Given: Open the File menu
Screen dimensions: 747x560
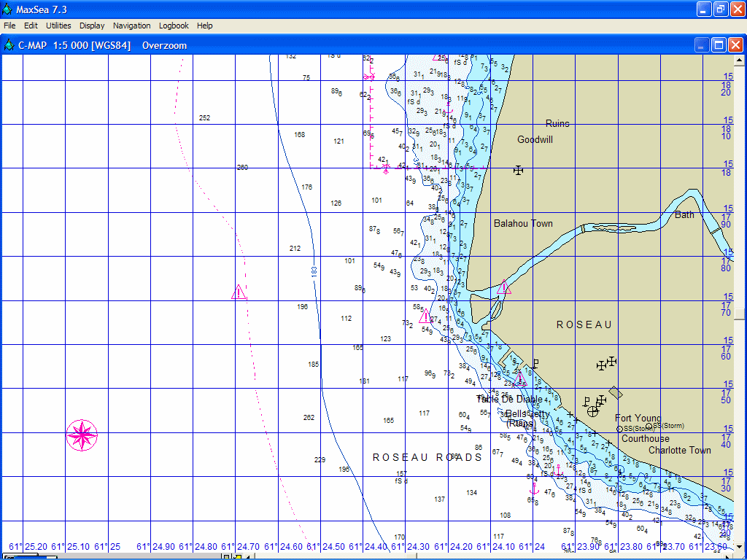Looking at the screenshot, I should coord(9,26).
